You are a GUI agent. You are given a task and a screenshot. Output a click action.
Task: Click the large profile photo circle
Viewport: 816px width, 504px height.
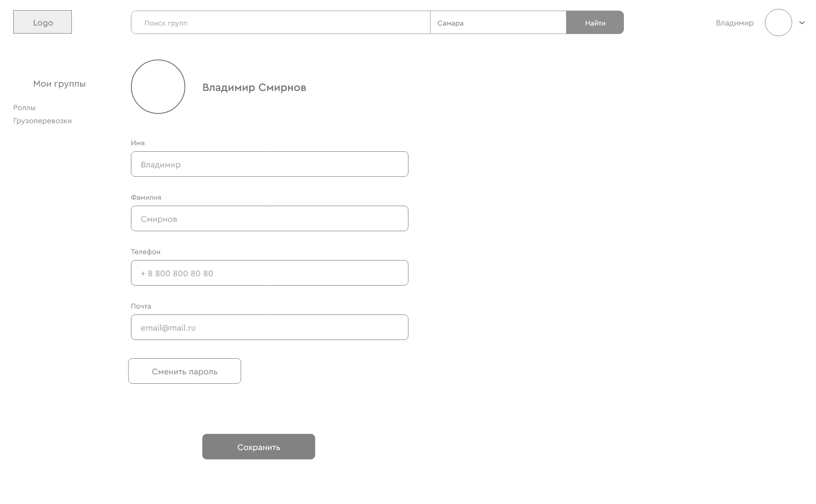click(x=158, y=87)
